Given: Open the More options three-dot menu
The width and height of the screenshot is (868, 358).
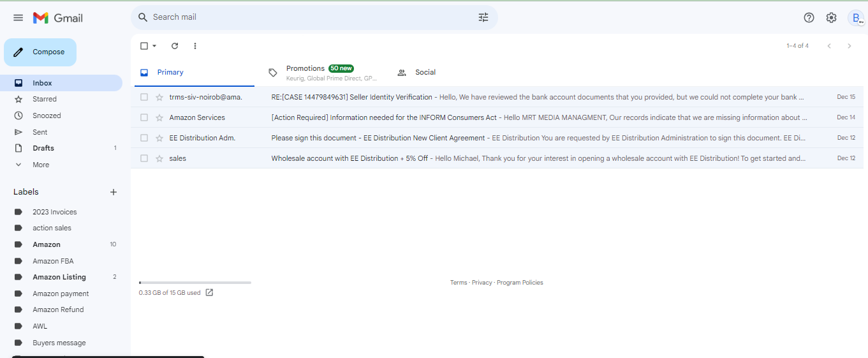Looking at the screenshot, I should tap(195, 46).
